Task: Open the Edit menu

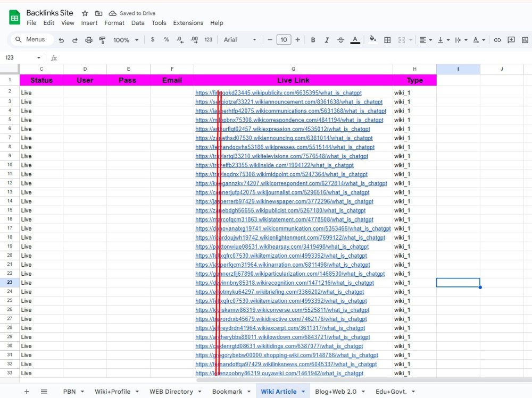Action: [x=48, y=23]
